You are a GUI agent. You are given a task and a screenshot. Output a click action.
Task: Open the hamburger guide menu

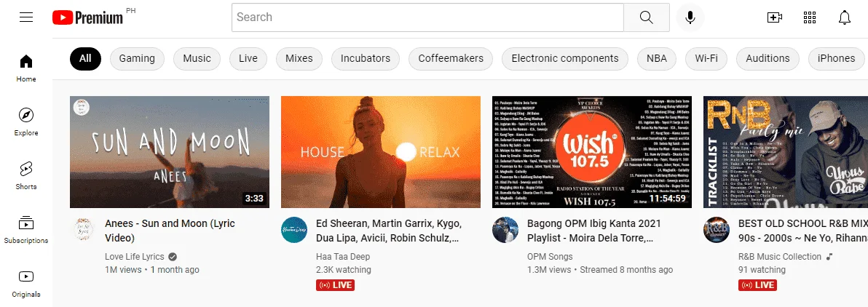click(x=26, y=17)
